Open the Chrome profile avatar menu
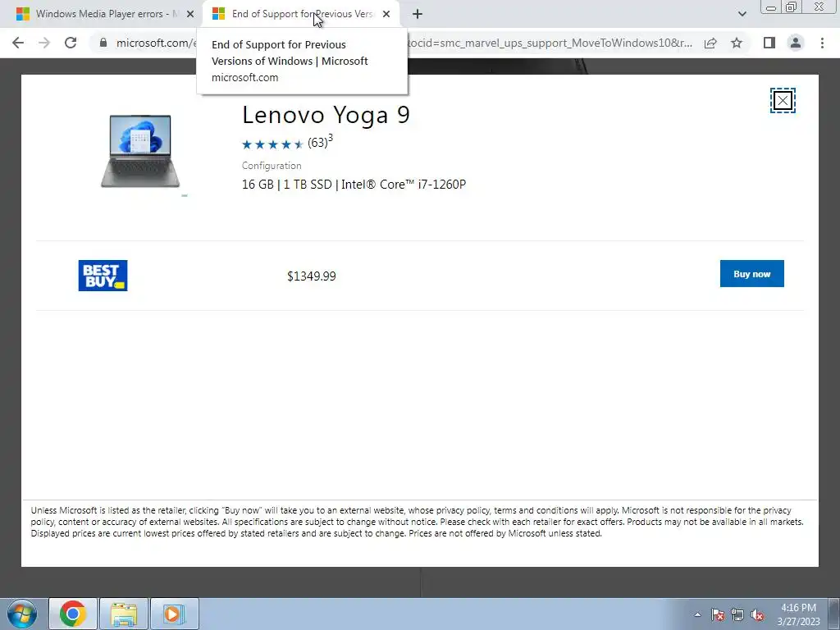The image size is (840, 630). [x=796, y=43]
